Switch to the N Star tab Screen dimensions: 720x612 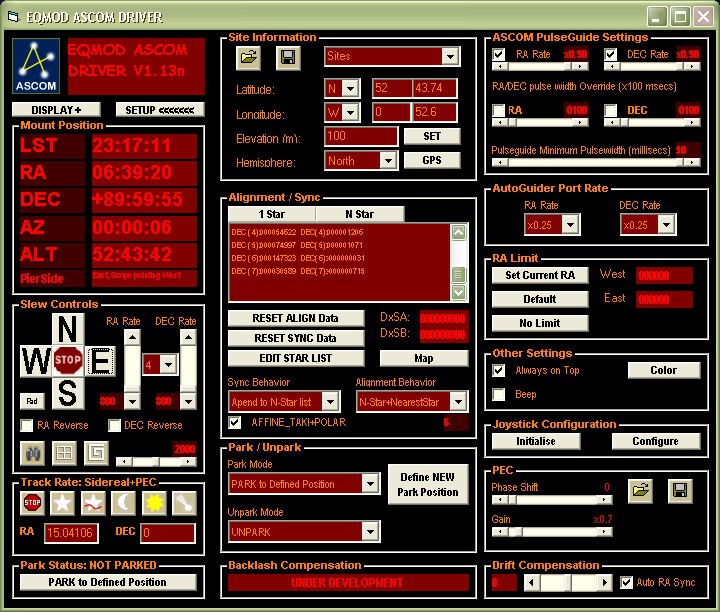(x=360, y=214)
